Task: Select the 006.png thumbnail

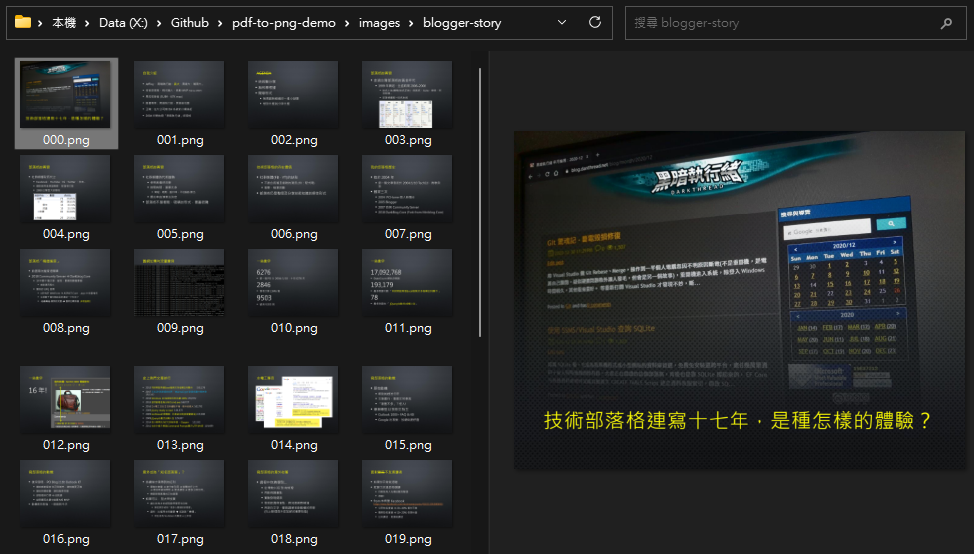Action: click(x=293, y=189)
